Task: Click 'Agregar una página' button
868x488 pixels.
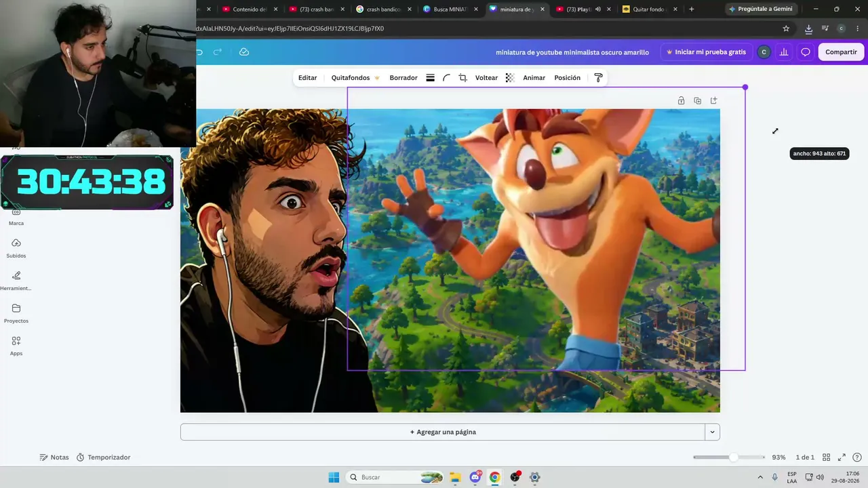Action: pyautogui.click(x=443, y=432)
